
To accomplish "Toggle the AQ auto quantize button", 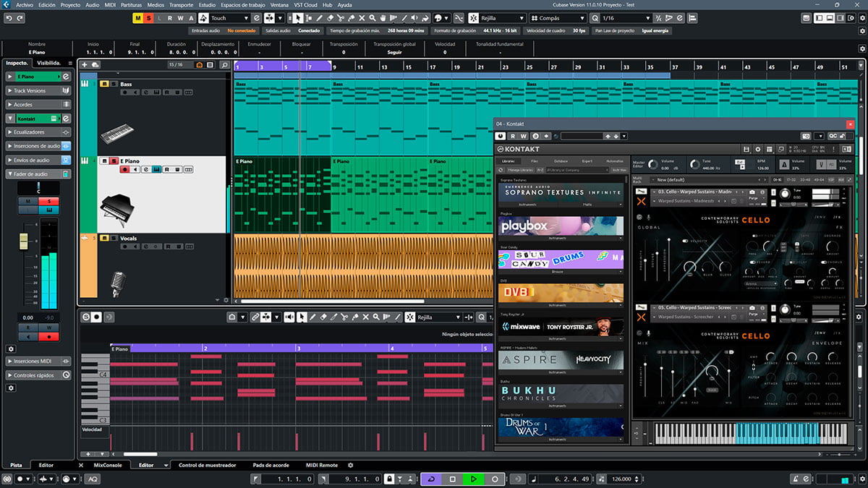I will point(93,479).
